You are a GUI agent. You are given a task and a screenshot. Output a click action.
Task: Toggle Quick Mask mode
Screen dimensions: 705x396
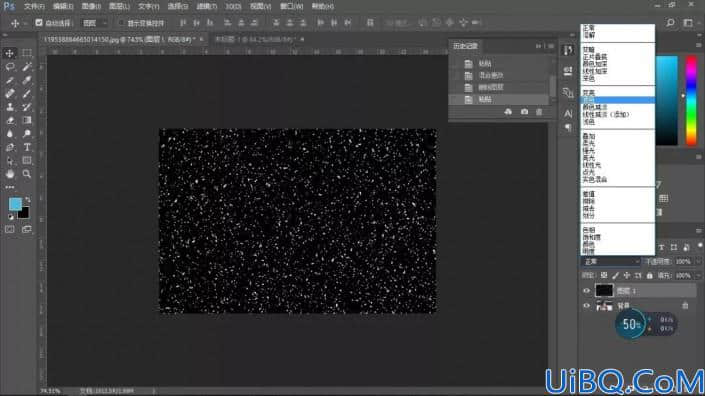tap(9, 229)
